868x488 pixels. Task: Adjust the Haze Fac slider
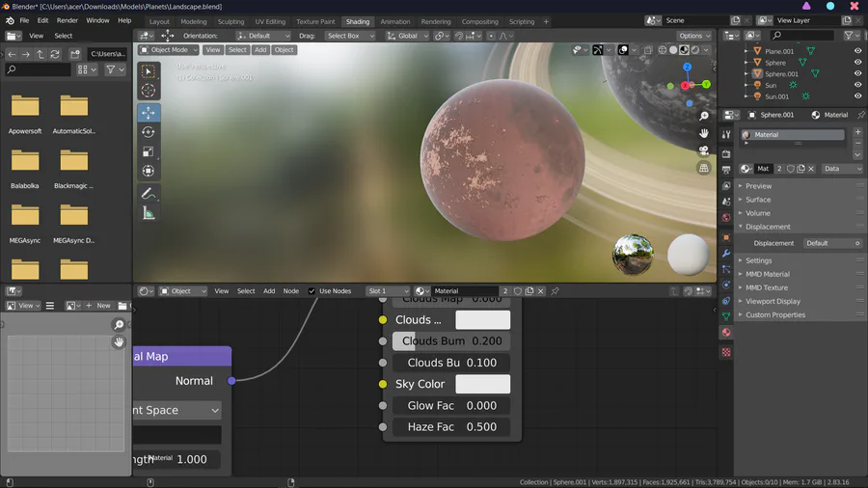[x=451, y=427]
